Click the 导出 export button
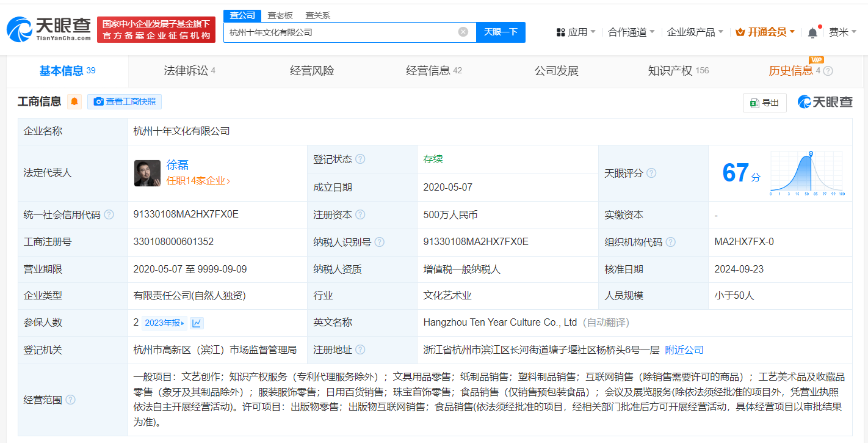Image resolution: width=868 pixels, height=443 pixels. pyautogui.click(x=764, y=103)
